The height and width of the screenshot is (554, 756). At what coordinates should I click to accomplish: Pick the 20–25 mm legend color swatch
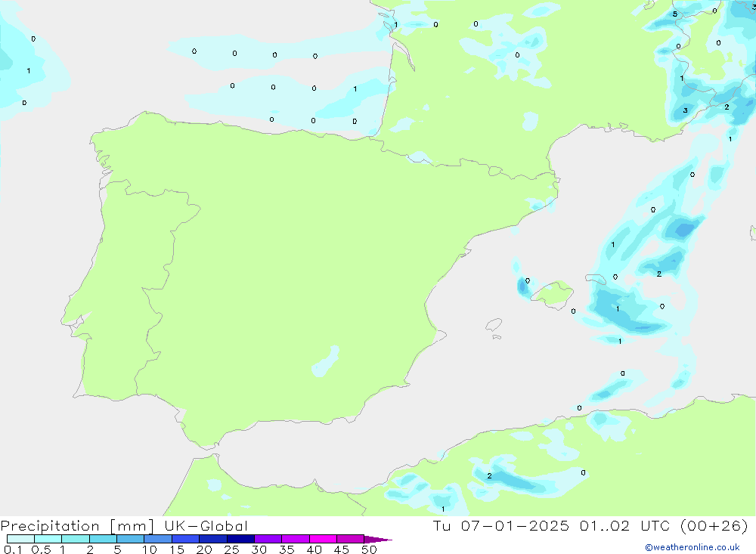pos(213,539)
